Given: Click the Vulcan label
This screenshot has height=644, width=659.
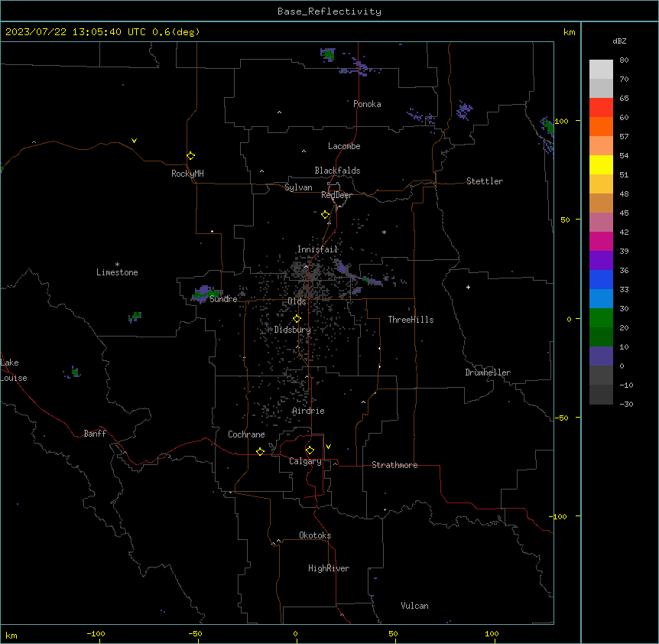Looking at the screenshot, I should click(x=415, y=606).
